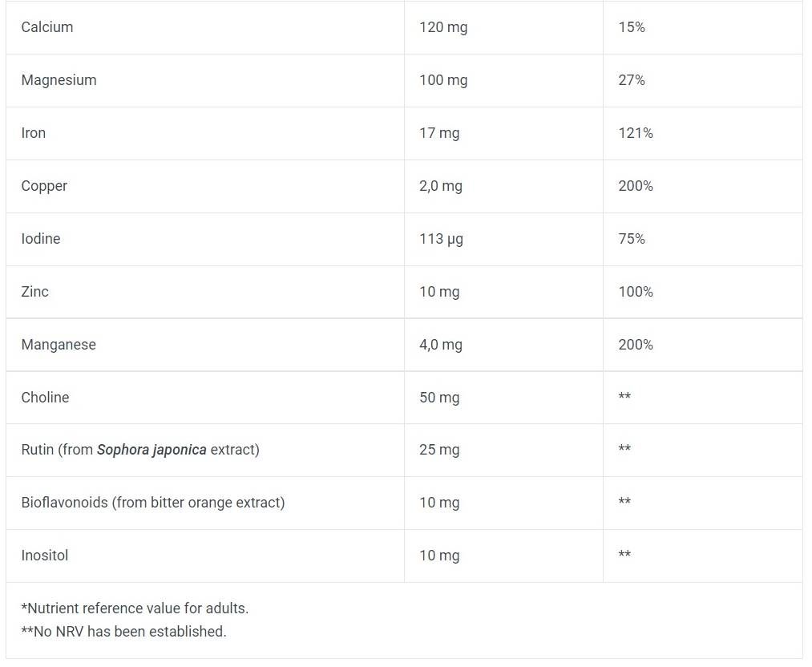Select the No NRV has been established footnote
The image size is (812, 667).
[124, 632]
